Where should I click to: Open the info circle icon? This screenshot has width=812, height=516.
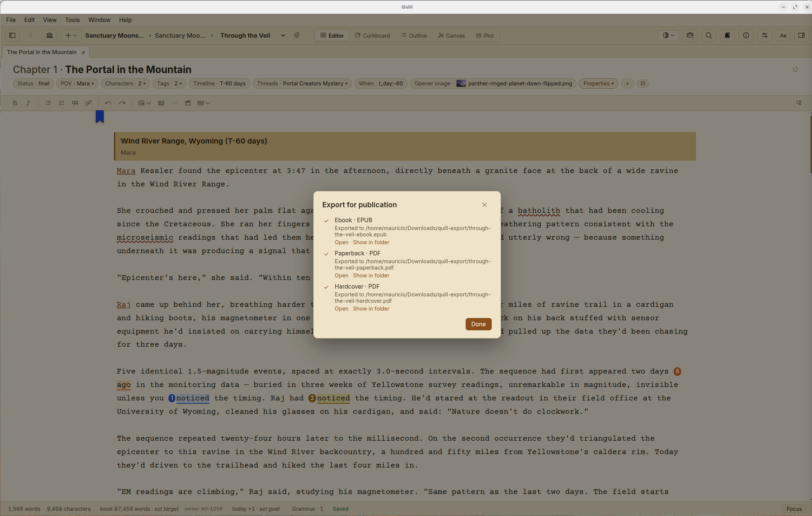pyautogui.click(x=746, y=35)
